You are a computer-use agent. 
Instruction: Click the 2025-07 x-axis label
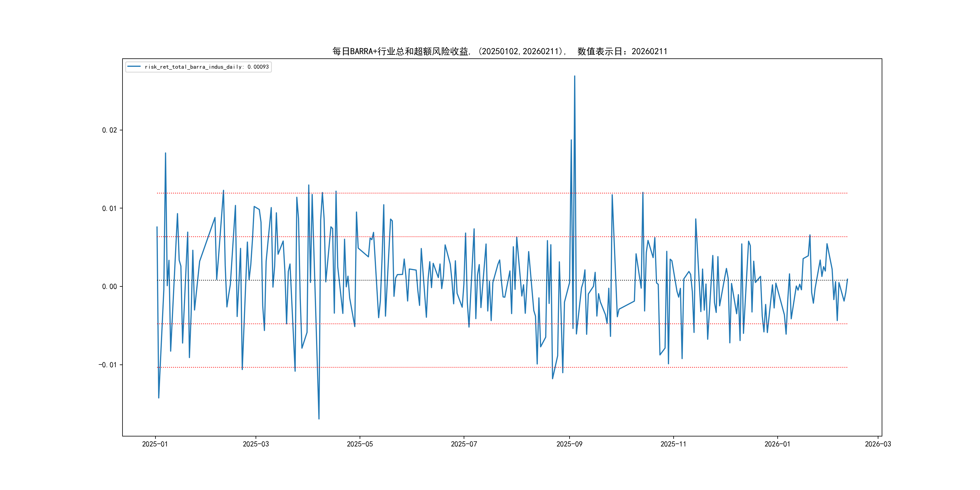coord(464,444)
